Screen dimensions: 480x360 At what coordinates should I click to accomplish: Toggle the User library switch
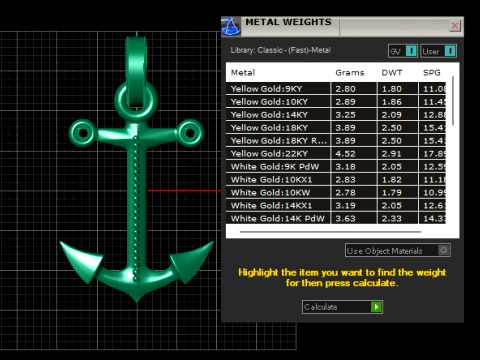coord(438,51)
